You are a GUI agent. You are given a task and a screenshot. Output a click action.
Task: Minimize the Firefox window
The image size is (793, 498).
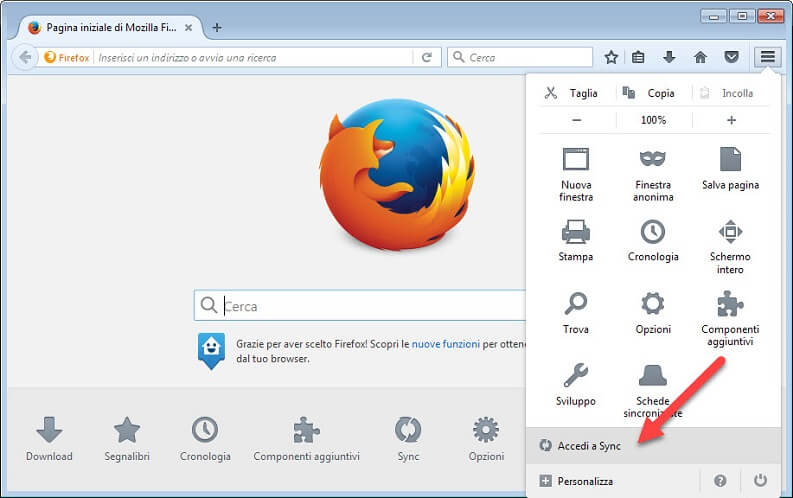pos(714,16)
